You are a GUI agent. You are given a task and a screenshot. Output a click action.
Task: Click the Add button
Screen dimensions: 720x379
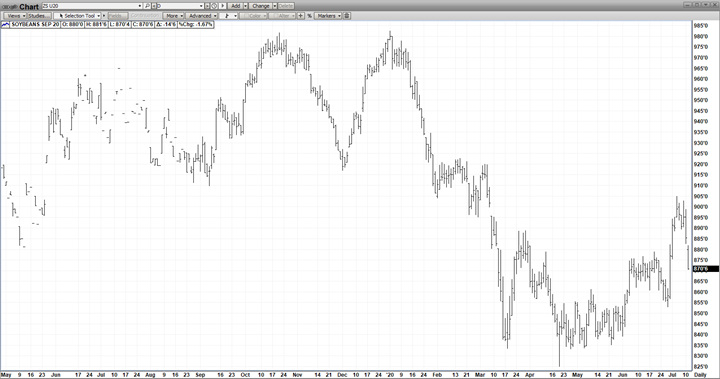[x=236, y=6]
